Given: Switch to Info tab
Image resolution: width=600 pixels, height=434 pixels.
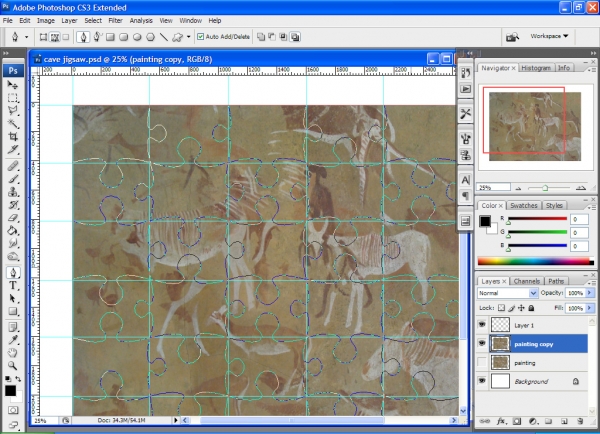Looking at the screenshot, I should tap(564, 68).
